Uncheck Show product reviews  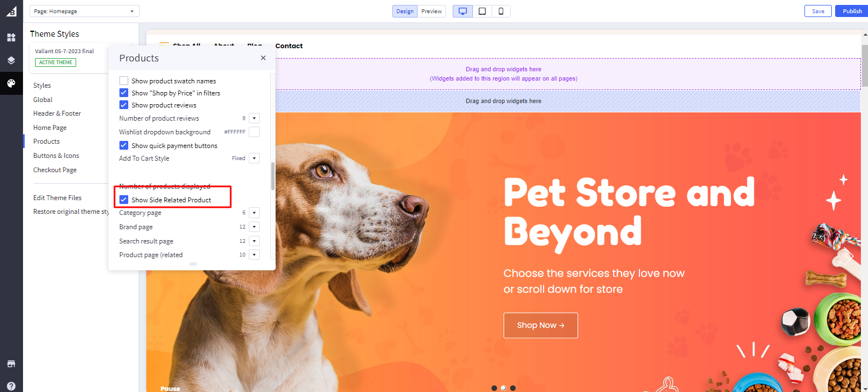point(124,105)
